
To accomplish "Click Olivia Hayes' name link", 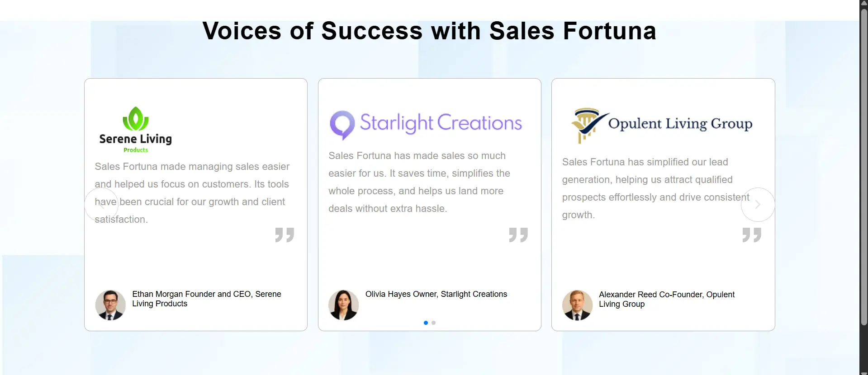I will pos(436,294).
